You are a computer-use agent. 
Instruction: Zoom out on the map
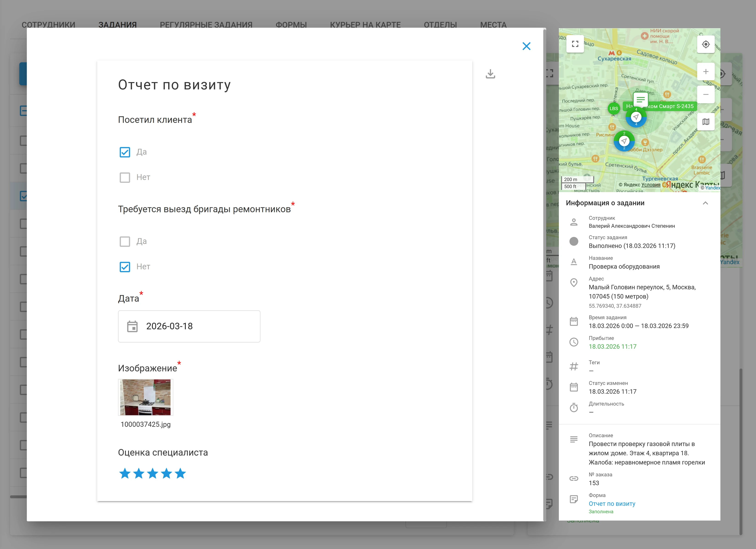pyautogui.click(x=706, y=95)
